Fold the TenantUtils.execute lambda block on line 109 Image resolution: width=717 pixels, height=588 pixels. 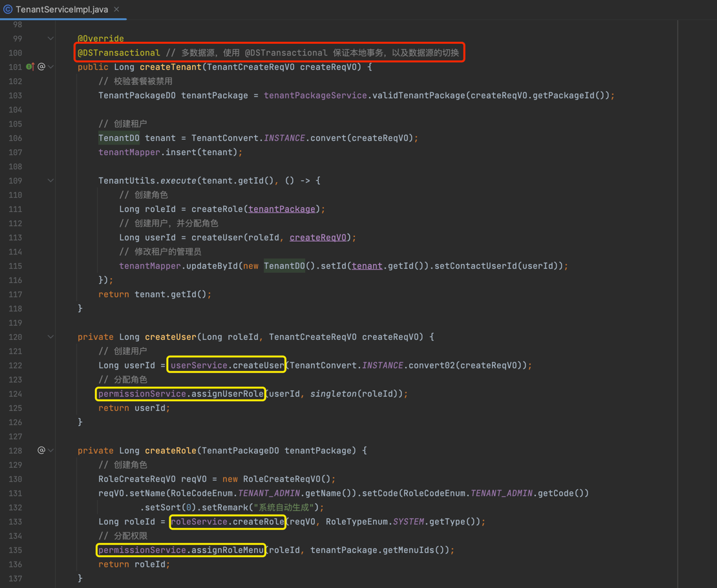click(x=50, y=181)
